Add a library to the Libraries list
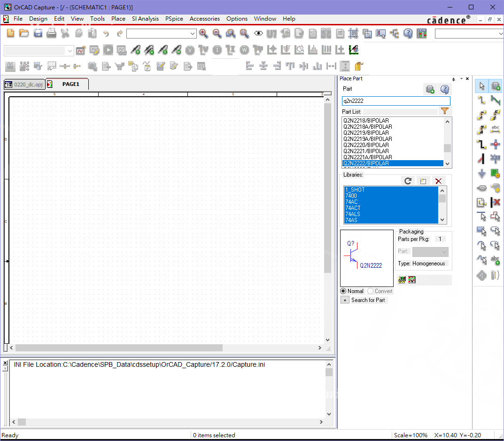This screenshot has width=504, height=441. (x=423, y=181)
